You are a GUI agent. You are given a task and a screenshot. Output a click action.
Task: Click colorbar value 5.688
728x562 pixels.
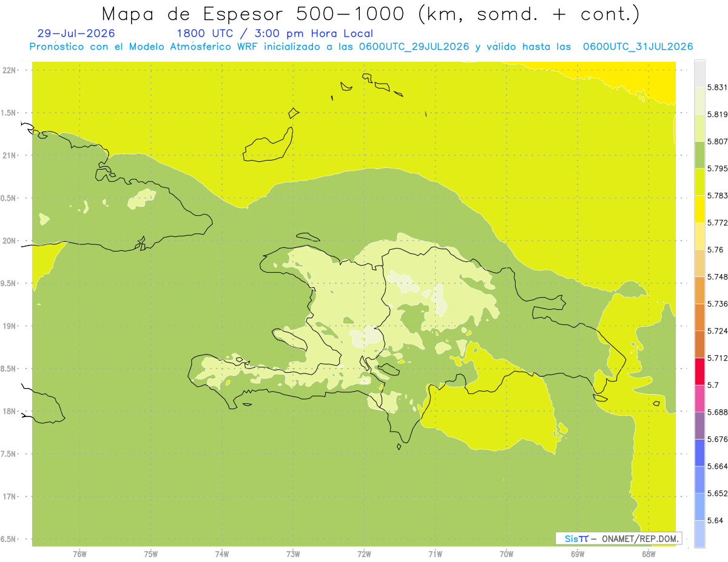point(717,412)
